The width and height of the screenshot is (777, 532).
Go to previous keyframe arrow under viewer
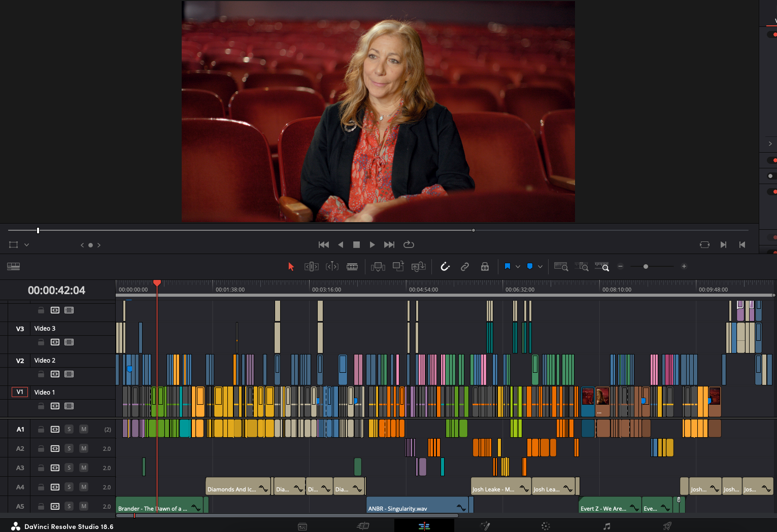tap(82, 245)
